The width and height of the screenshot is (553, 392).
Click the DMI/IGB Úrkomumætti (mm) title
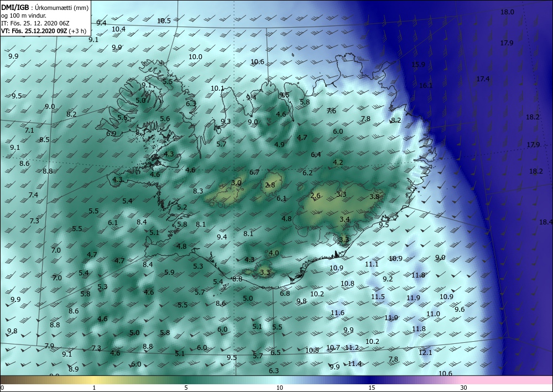click(45, 7)
